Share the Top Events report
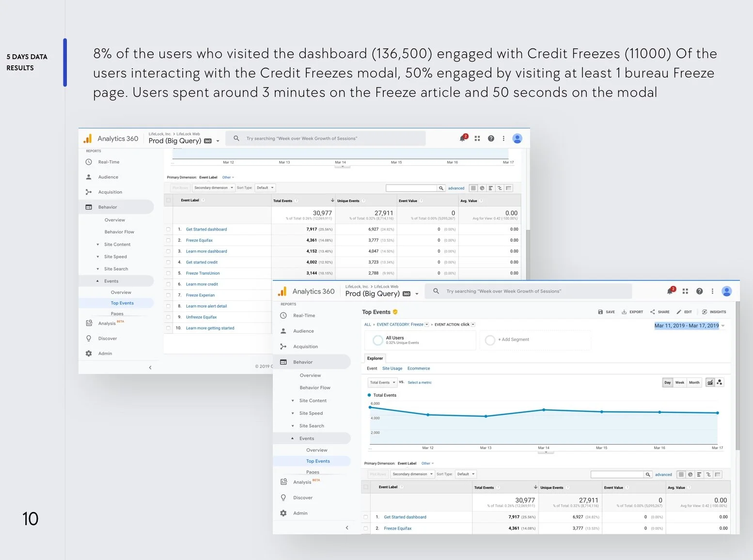Image resolution: width=753 pixels, height=560 pixels. [660, 312]
